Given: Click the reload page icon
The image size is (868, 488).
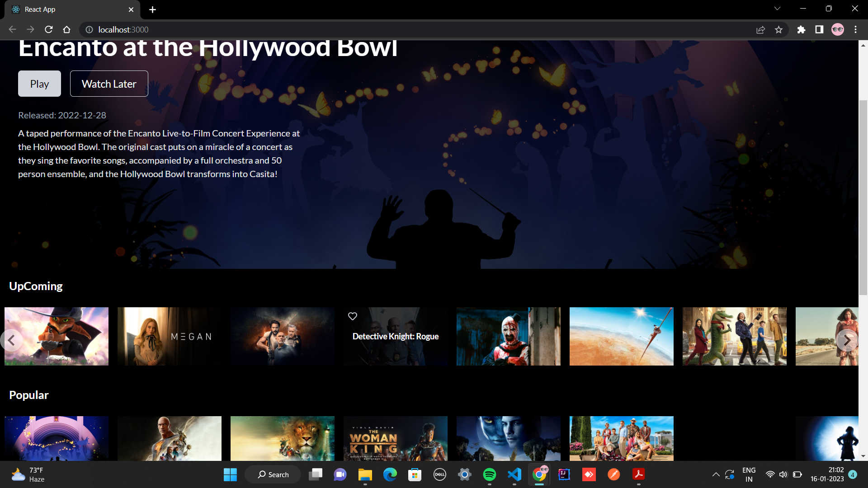Looking at the screenshot, I should pyautogui.click(x=48, y=29).
